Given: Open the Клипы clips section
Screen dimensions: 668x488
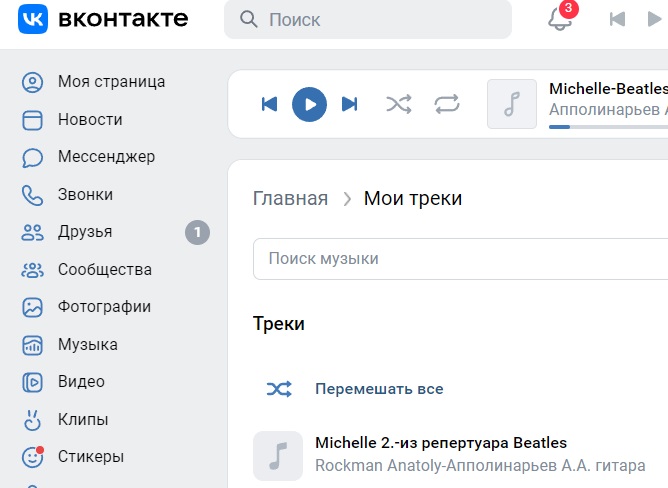Looking at the screenshot, I should point(65,420).
